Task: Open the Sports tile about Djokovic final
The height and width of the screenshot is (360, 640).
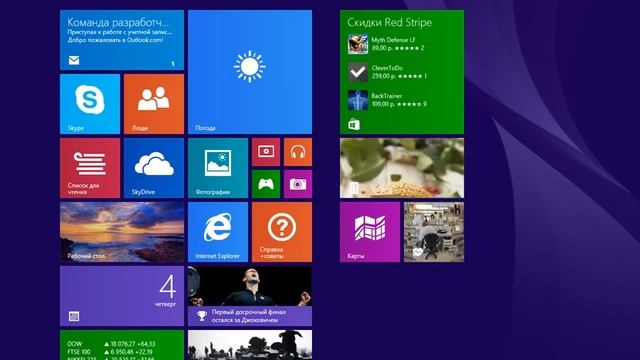Action: 250,296
